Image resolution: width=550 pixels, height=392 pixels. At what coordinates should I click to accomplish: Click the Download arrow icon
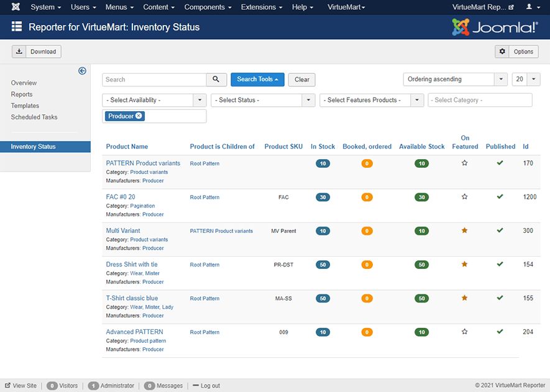click(x=19, y=52)
